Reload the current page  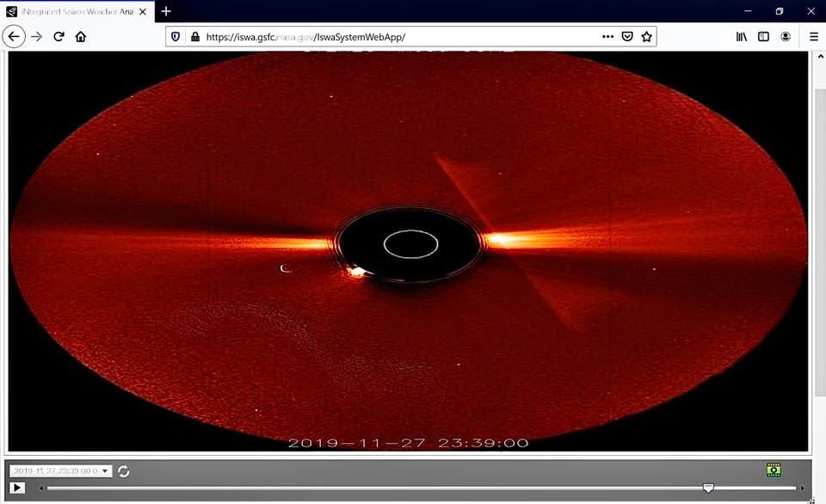[59, 37]
